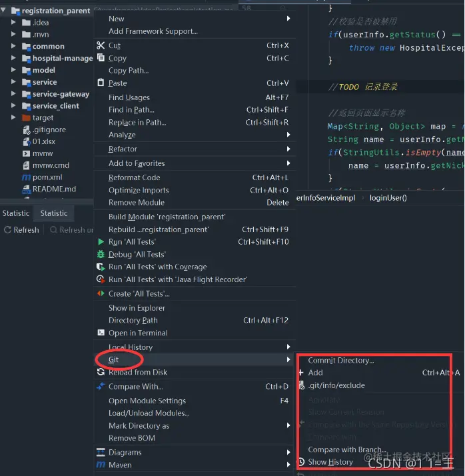The width and height of the screenshot is (465, 476).
Task: Click the Compare With icon
Action: [101, 386]
